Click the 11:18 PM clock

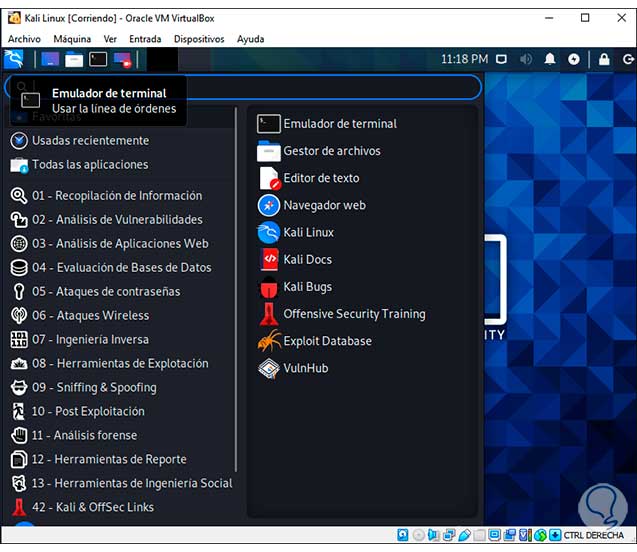click(x=464, y=59)
